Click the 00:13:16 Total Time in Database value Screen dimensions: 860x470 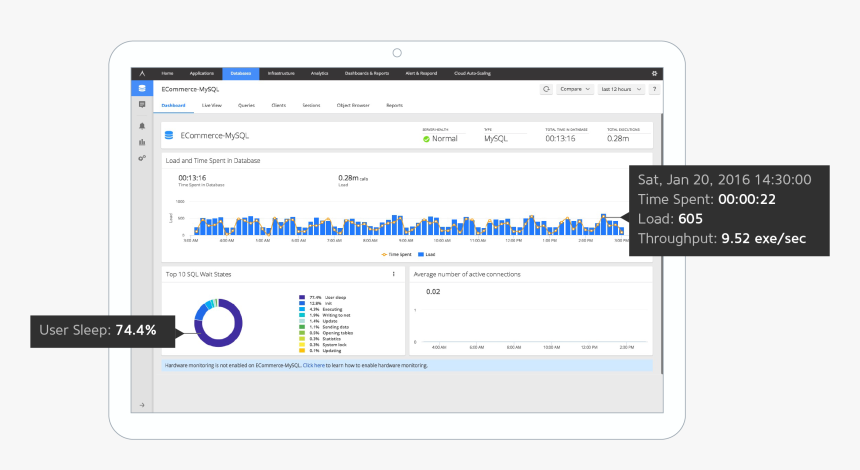point(560,139)
